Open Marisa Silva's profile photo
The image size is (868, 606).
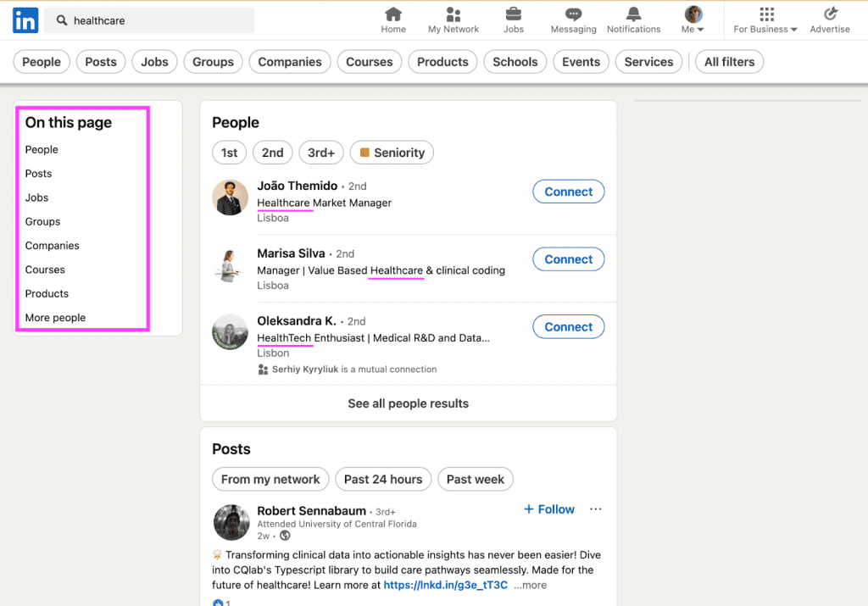[x=231, y=265]
